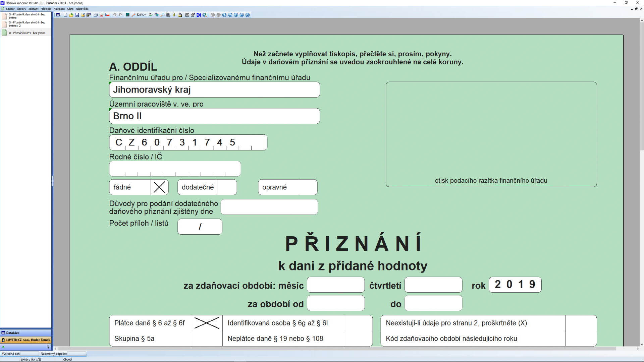Image resolution: width=644 pixels, height=362 pixels.
Task: Click the měsíc input field
Action: pyautogui.click(x=336, y=285)
